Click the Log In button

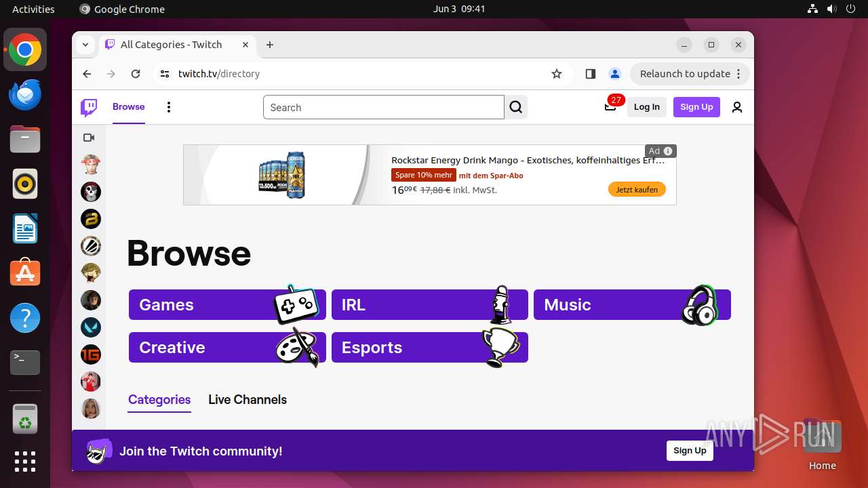pos(647,107)
